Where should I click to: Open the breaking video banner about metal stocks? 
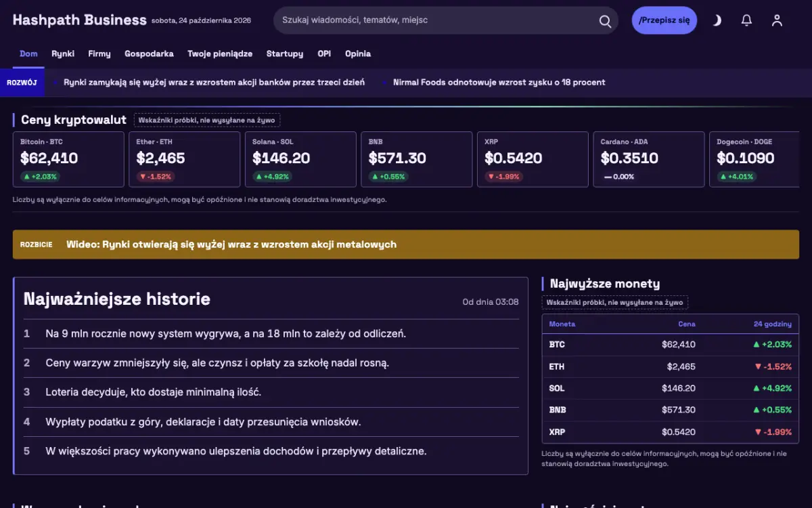pyautogui.click(x=406, y=245)
